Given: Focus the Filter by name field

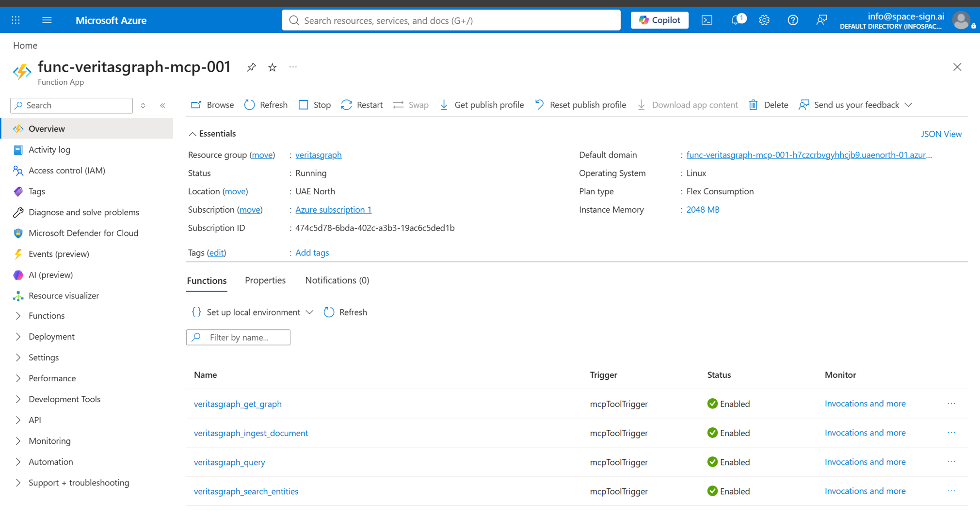Looking at the screenshot, I should click(238, 338).
